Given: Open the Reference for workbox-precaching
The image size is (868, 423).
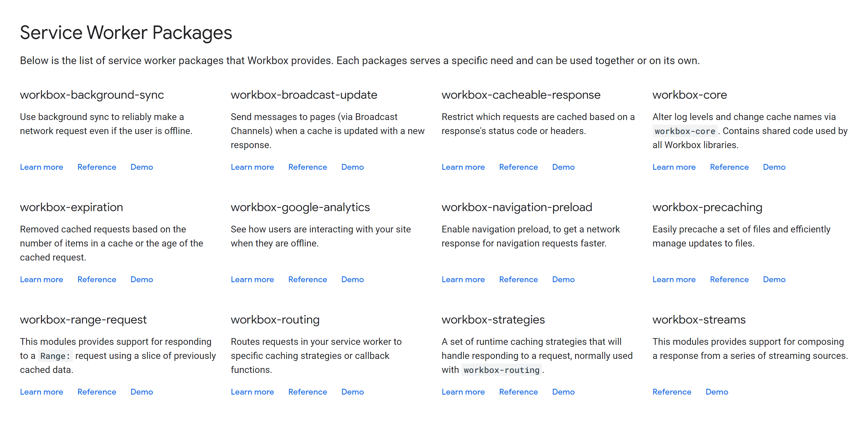Looking at the screenshot, I should 728,280.
